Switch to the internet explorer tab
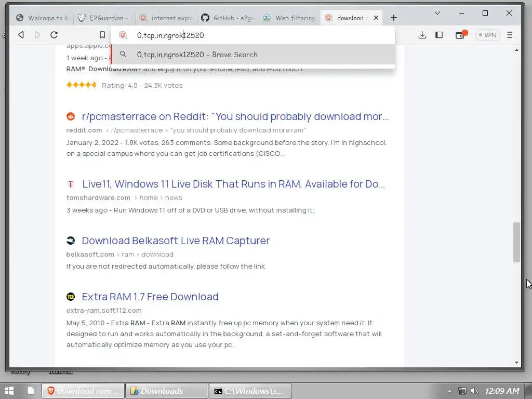This screenshot has width=532, height=399. 166,18
